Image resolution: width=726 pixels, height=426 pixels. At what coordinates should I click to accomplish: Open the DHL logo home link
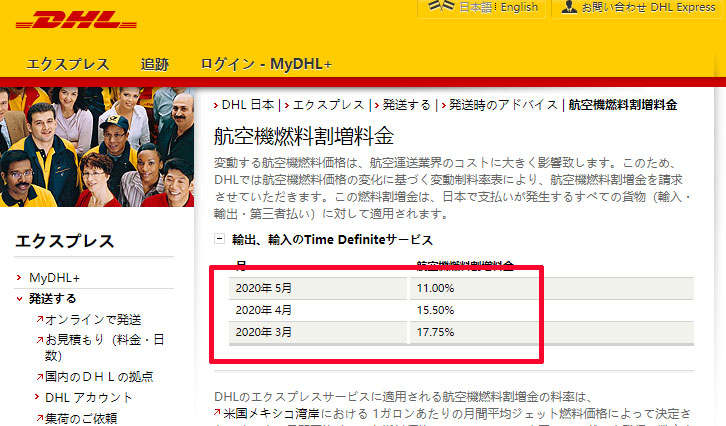click(x=76, y=20)
